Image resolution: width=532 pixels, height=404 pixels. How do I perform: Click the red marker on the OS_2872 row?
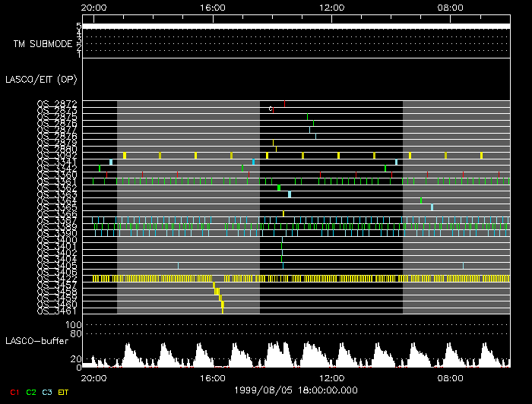click(285, 103)
